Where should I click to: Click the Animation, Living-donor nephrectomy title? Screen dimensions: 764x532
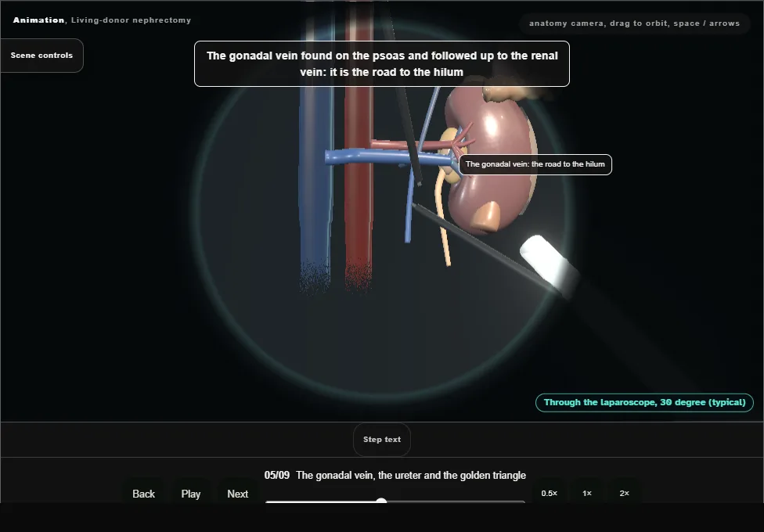point(102,20)
